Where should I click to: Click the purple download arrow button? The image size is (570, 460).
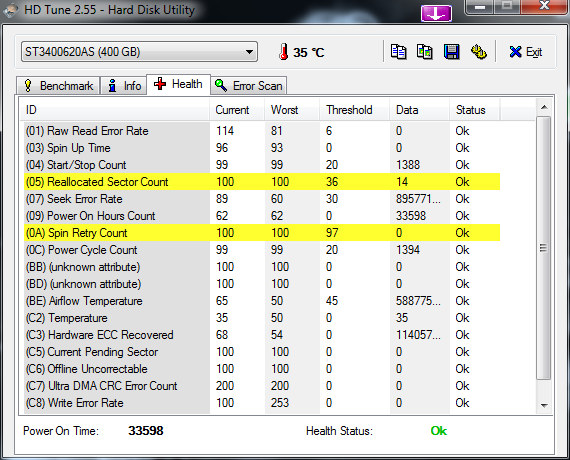[x=436, y=14]
